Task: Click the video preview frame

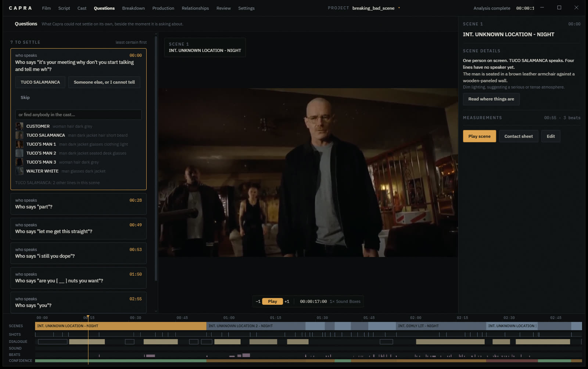Action: point(308,172)
